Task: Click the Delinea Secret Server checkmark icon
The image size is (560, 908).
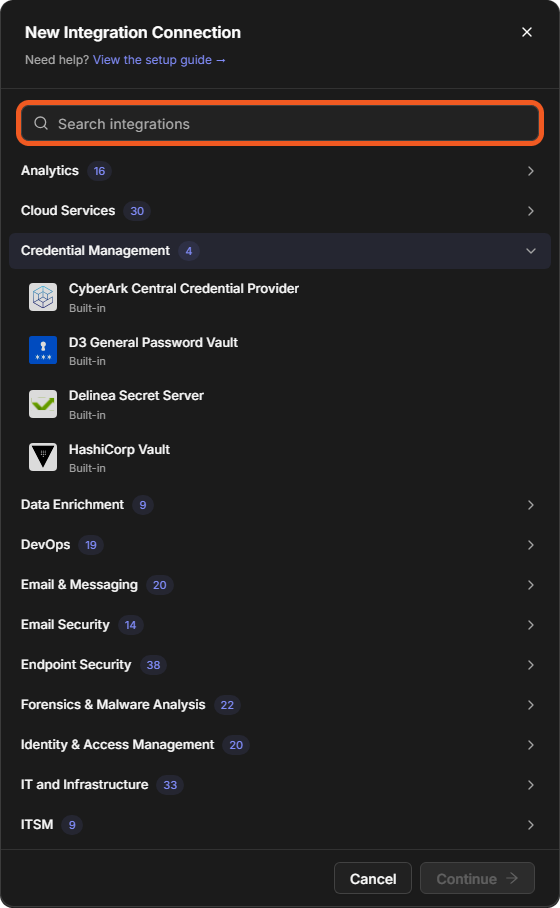Action: [x=43, y=404]
